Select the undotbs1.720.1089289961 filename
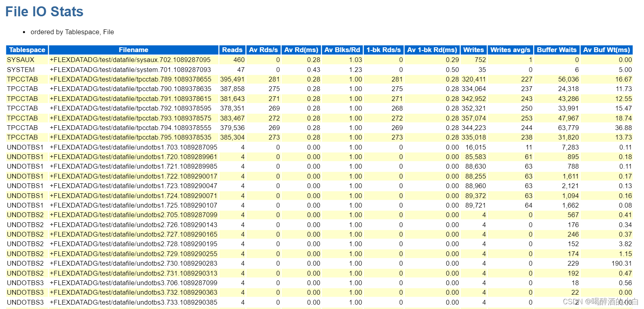 click(134, 157)
